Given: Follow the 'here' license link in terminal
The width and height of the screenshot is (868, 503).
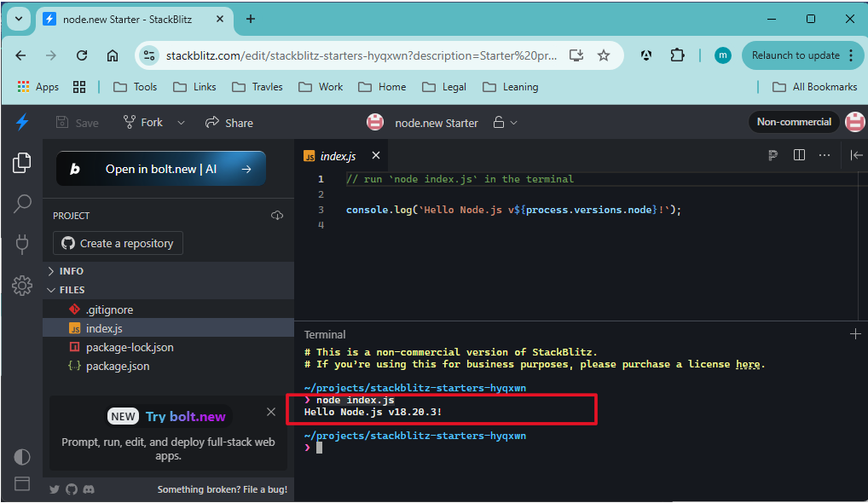Looking at the screenshot, I should click(x=748, y=364).
